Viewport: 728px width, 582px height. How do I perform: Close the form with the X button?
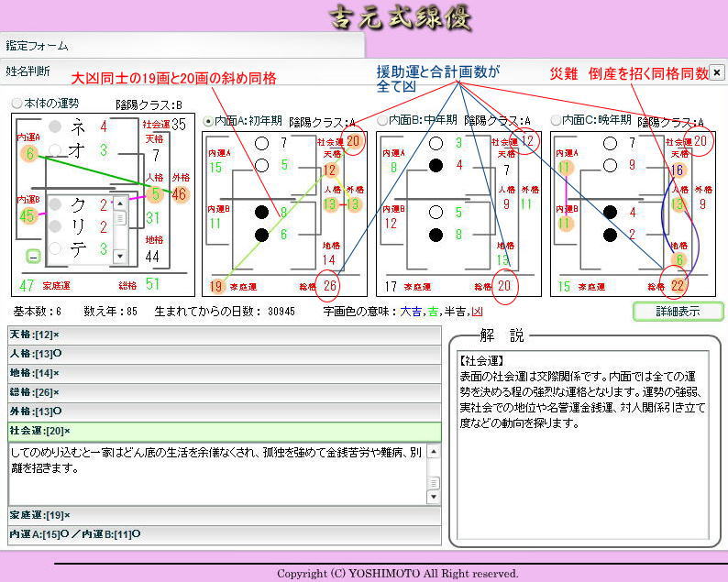(716, 72)
